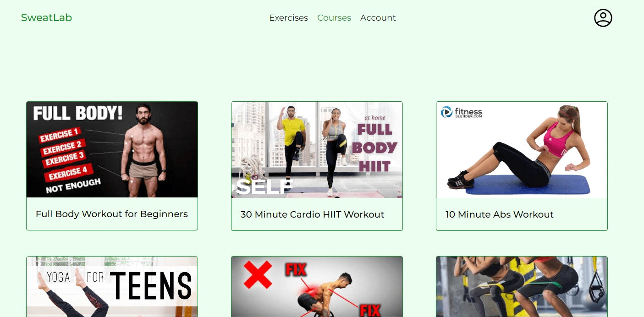Viewport: 644px width, 317px height.
Task: Open the user profile icon
Action: coord(603,18)
